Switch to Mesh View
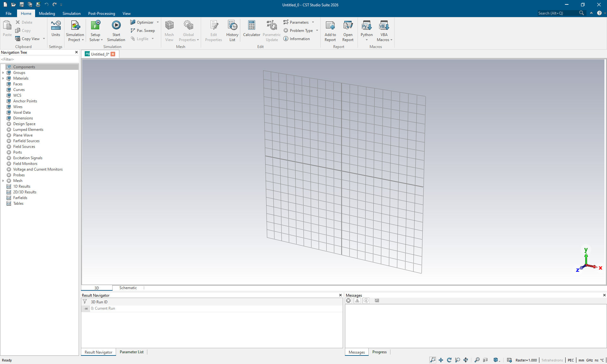 (x=169, y=30)
